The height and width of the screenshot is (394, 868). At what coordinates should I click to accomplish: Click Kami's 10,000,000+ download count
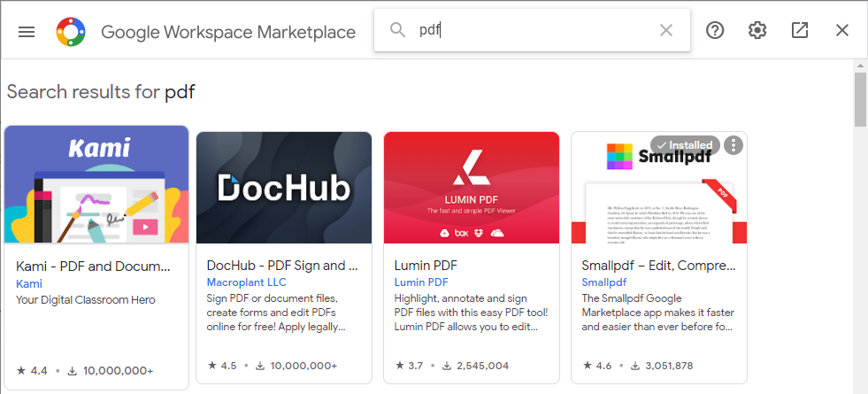pos(111,371)
